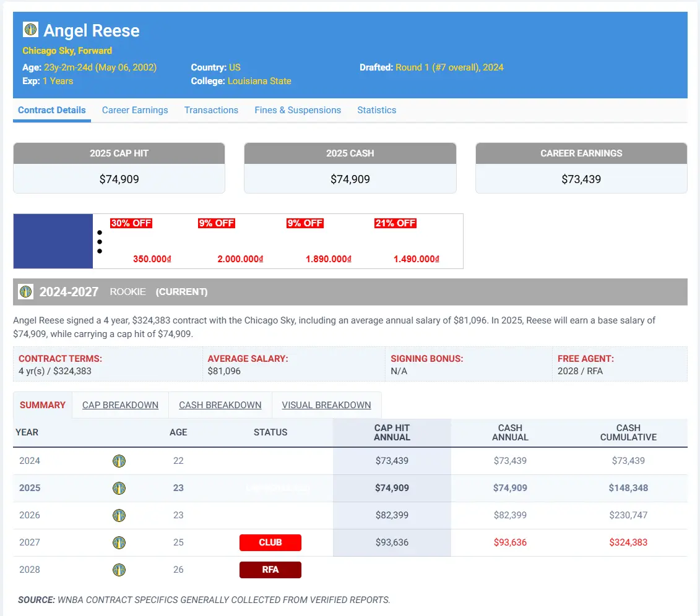
Task: Click Chicago Sky logo in 2026 row
Action: 119,515
